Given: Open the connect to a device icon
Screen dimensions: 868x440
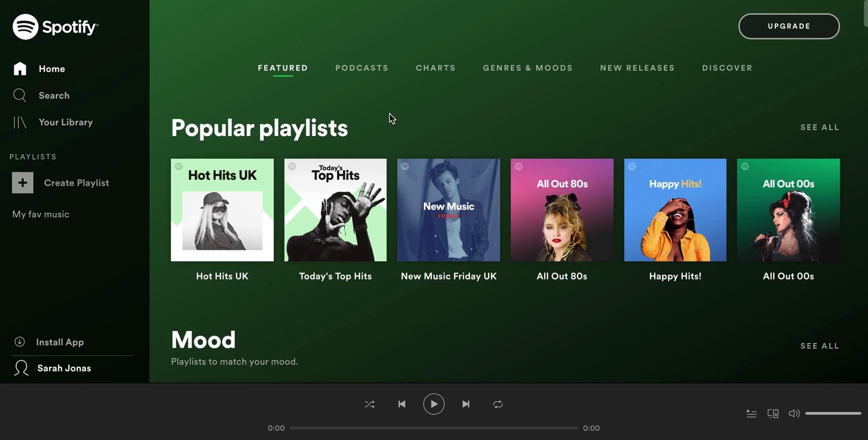Looking at the screenshot, I should [x=773, y=413].
